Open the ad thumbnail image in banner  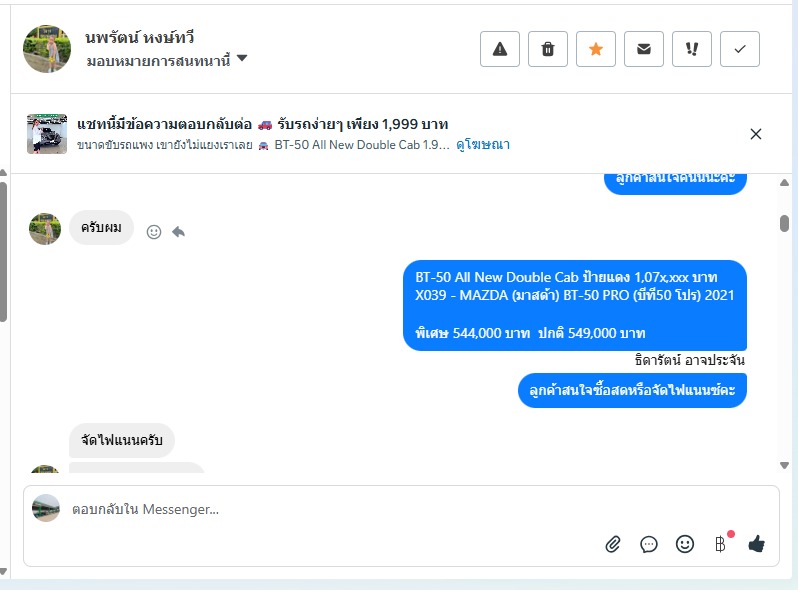47,134
